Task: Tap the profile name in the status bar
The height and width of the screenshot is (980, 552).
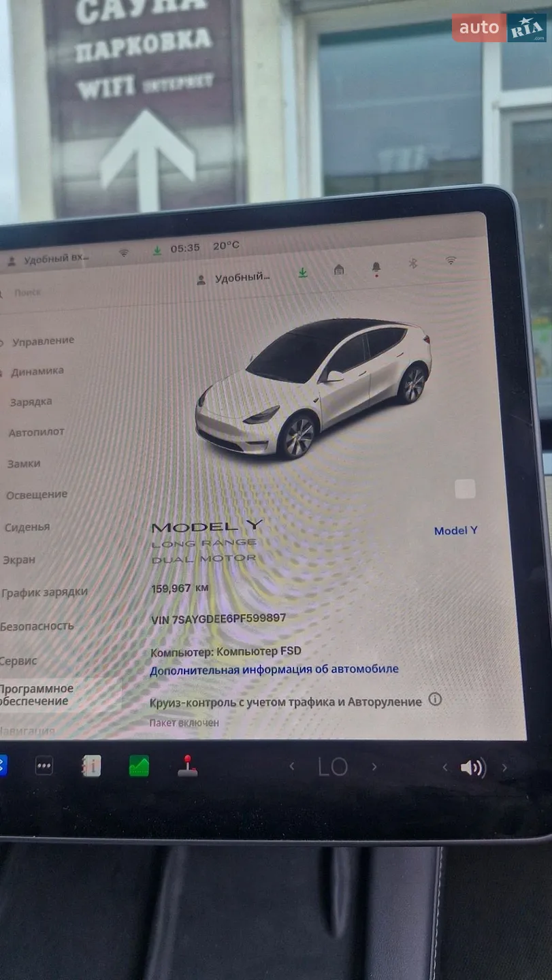Action: 48,259
